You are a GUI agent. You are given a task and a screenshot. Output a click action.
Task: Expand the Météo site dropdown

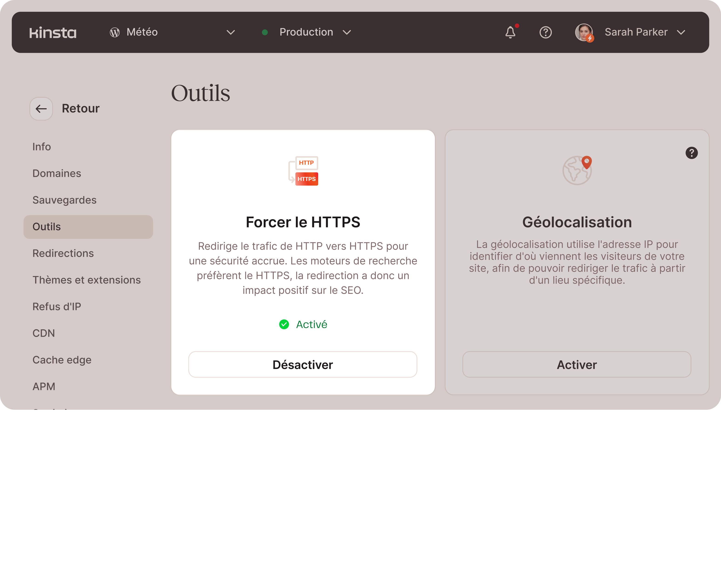click(231, 33)
